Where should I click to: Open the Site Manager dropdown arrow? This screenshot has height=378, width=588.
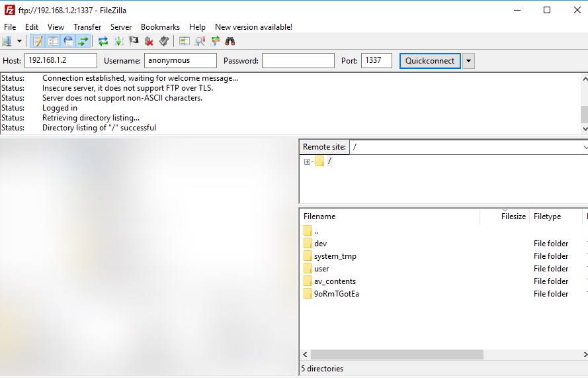(19, 41)
